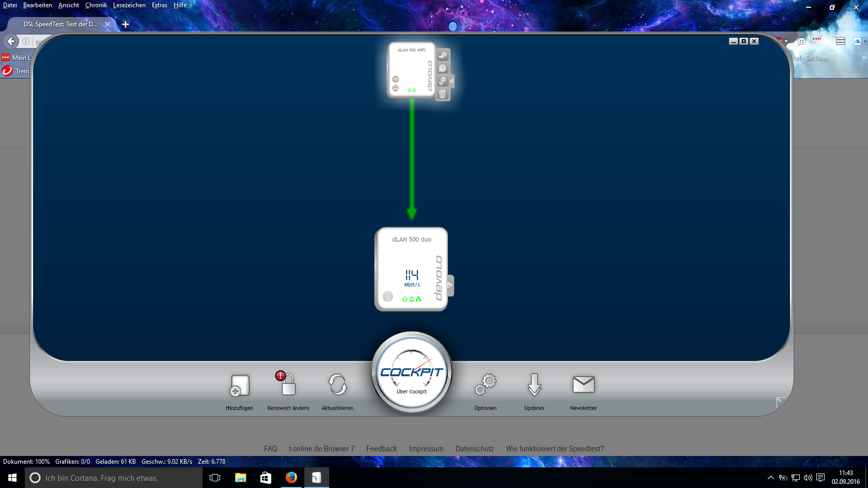Collapse the dLAN 500 WiFi side tab arrow

(x=452, y=81)
